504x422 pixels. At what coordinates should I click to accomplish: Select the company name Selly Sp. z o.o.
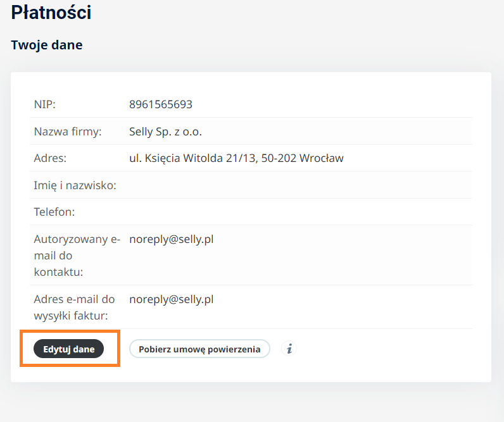(165, 132)
